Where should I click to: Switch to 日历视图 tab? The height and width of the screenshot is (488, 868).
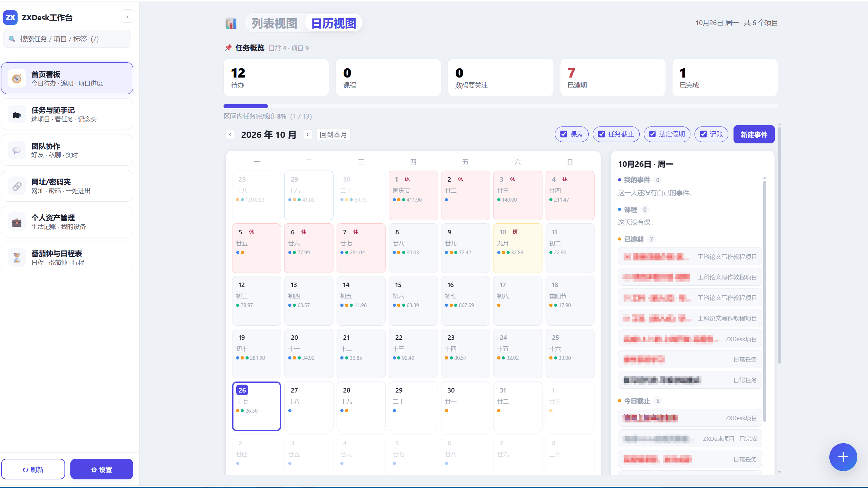click(333, 23)
